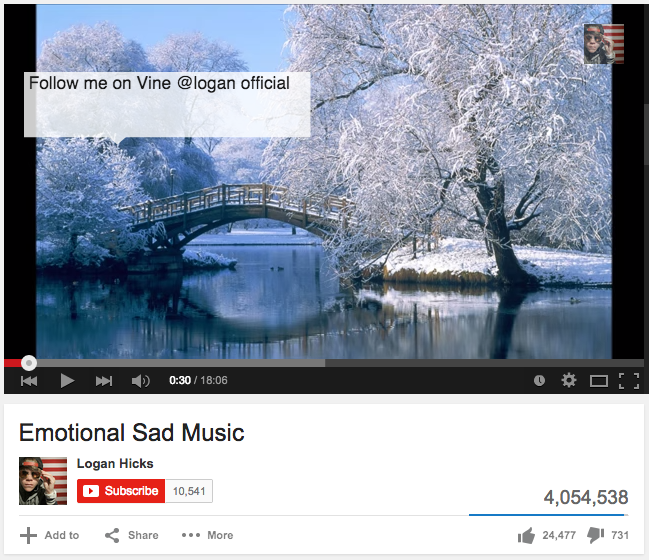649x560 pixels.
Task: Skip to the previous video
Action: (x=29, y=380)
